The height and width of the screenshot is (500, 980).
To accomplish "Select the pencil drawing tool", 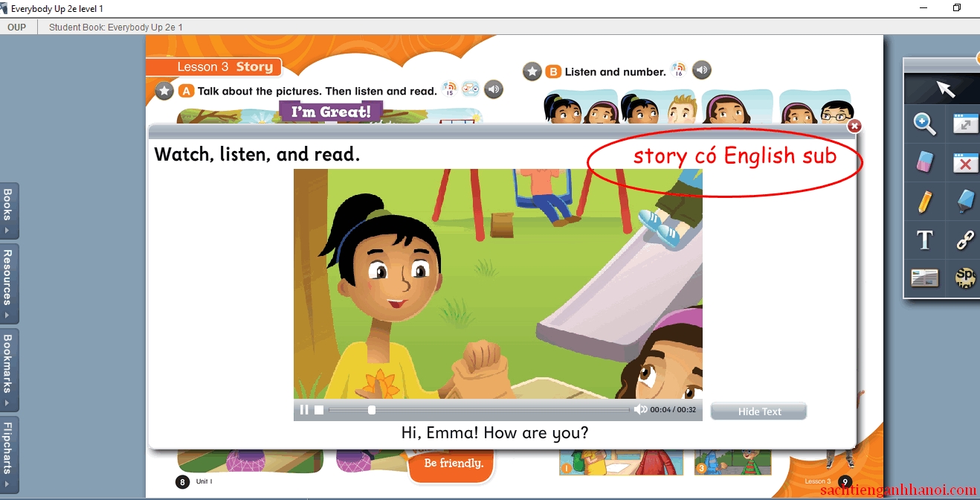I will tap(925, 201).
